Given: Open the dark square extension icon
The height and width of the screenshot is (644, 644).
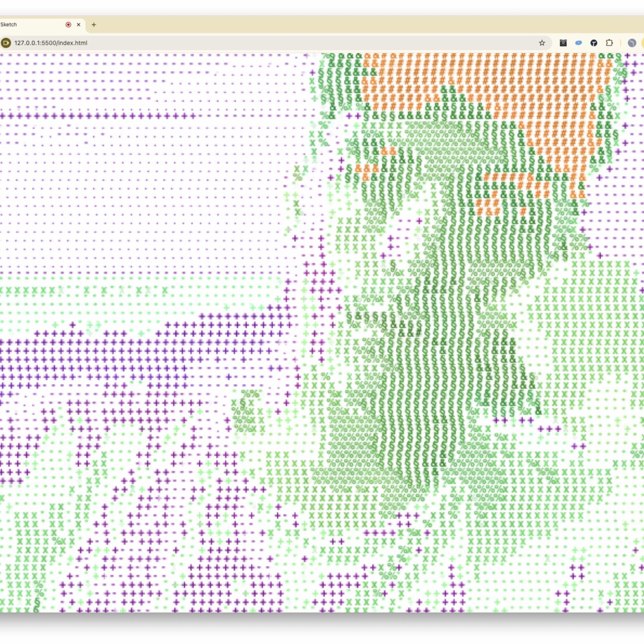Looking at the screenshot, I should click(563, 43).
